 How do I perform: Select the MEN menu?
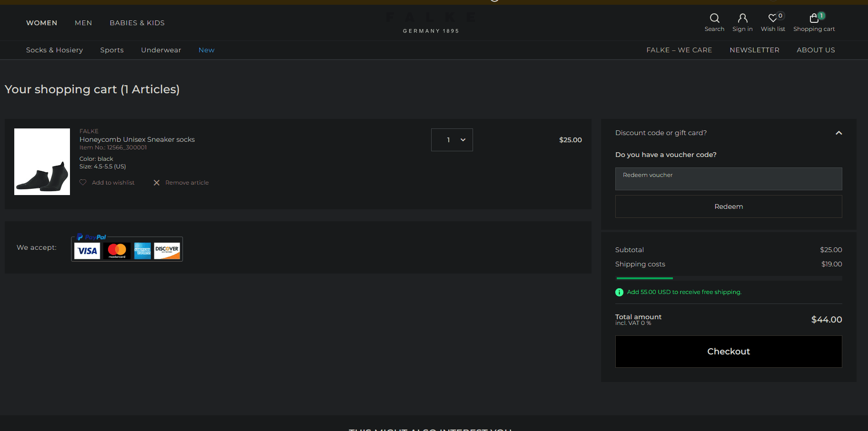pyautogui.click(x=83, y=23)
